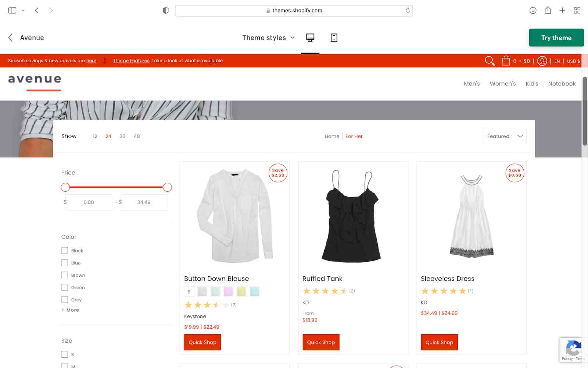This screenshot has height=368, width=588.
Task: Click Sleeveless Dress star rating
Action: pos(443,291)
